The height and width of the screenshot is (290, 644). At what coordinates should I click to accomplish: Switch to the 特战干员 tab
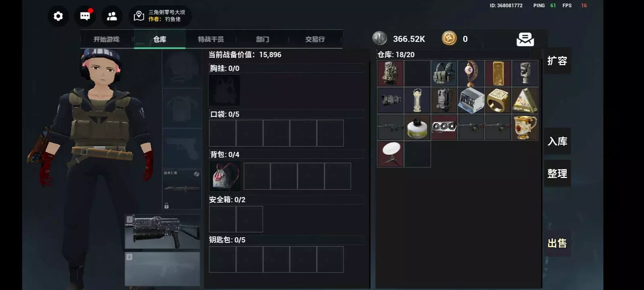click(x=211, y=39)
